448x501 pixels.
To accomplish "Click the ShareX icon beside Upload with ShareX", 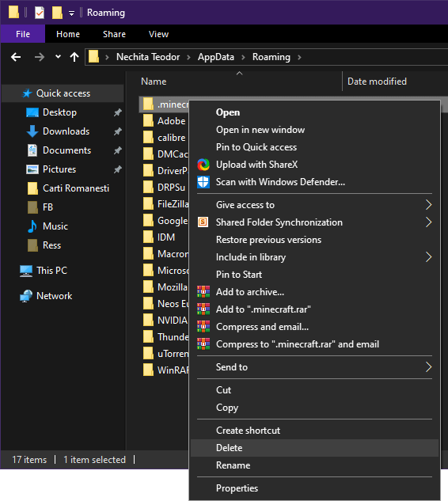I will [x=203, y=165].
